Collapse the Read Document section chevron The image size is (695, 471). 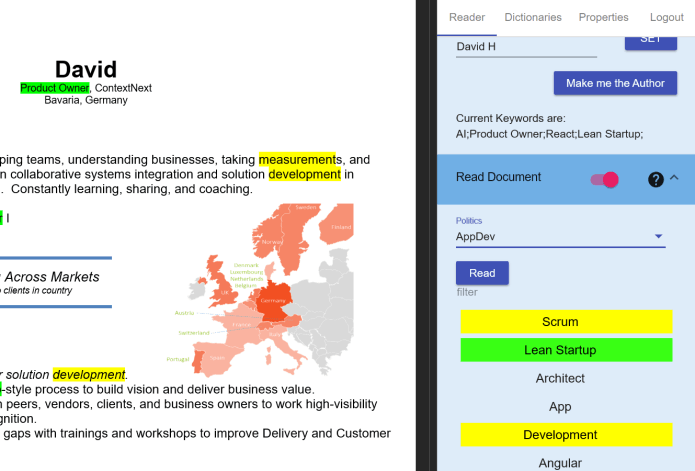[674, 177]
